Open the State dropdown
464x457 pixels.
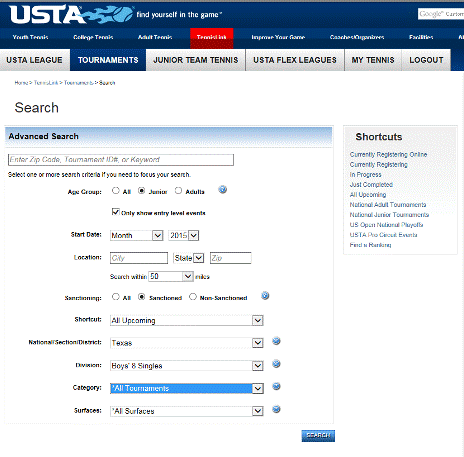click(x=189, y=258)
